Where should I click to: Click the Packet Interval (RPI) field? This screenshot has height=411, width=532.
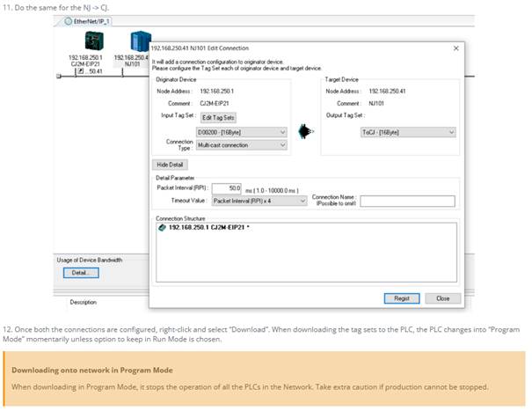coord(226,188)
